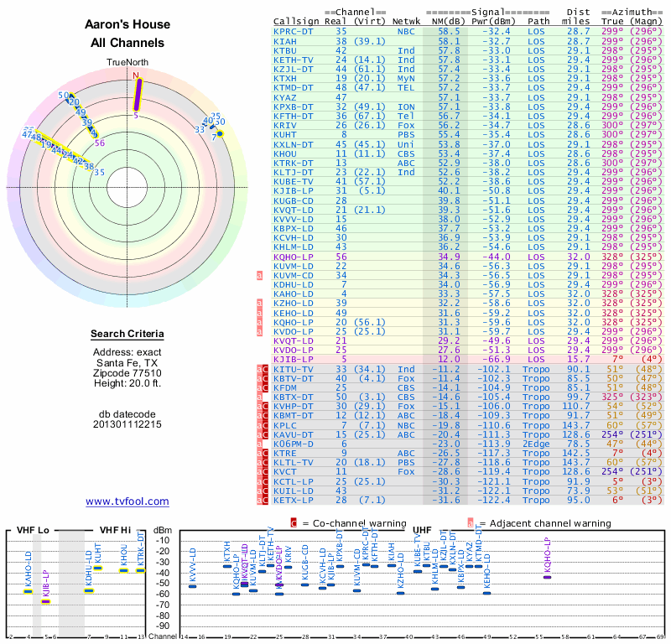The height and width of the screenshot is (644, 671).
Task: Click the 'a' warning icon beside KZHO-LD row
Action: click(259, 304)
